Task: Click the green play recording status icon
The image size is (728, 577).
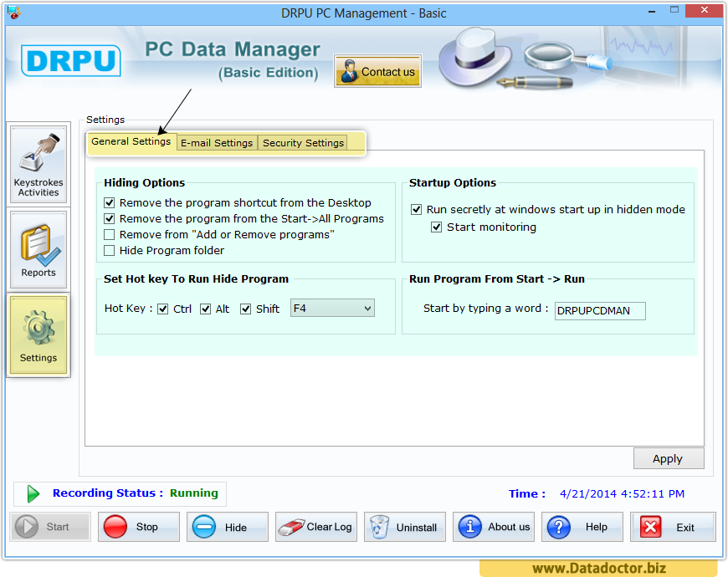Action: 33,494
